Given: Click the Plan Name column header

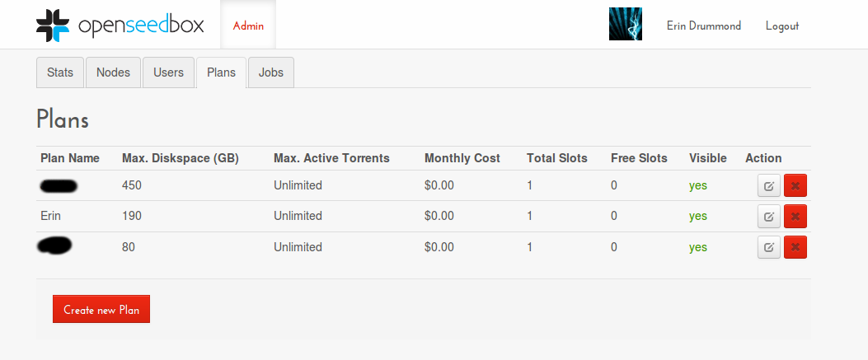Looking at the screenshot, I should point(70,158).
